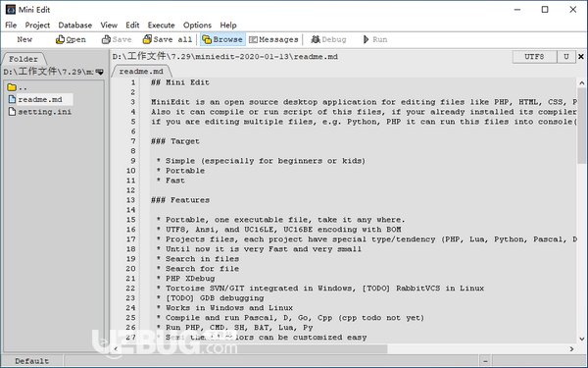Click the '### Target' heading line
The width and height of the screenshot is (588, 368).
(x=175, y=141)
